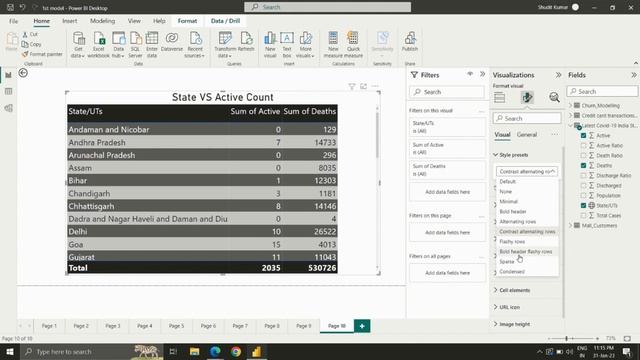Switch to Model view in left sidebar
This screenshot has width=640, height=360.
pos(8,108)
